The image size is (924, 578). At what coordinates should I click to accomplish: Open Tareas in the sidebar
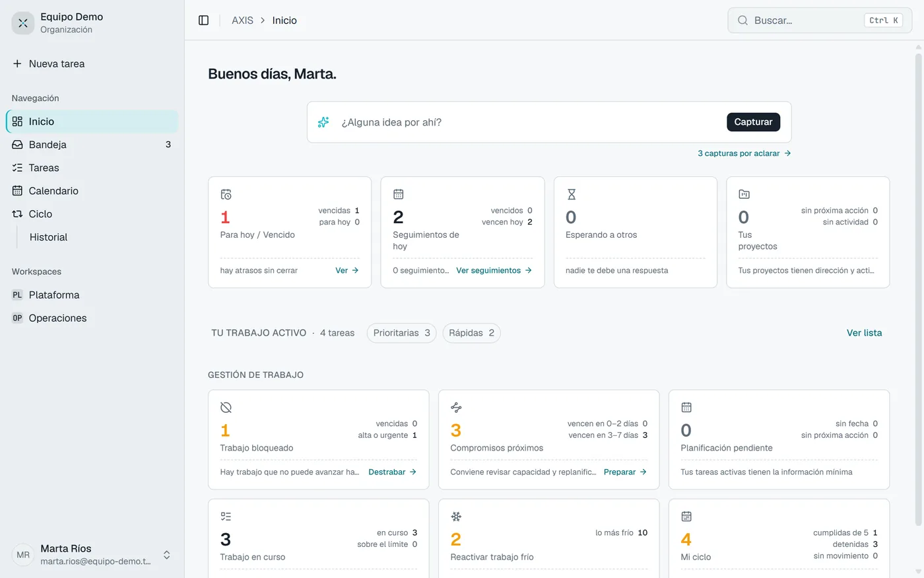[x=92, y=168]
